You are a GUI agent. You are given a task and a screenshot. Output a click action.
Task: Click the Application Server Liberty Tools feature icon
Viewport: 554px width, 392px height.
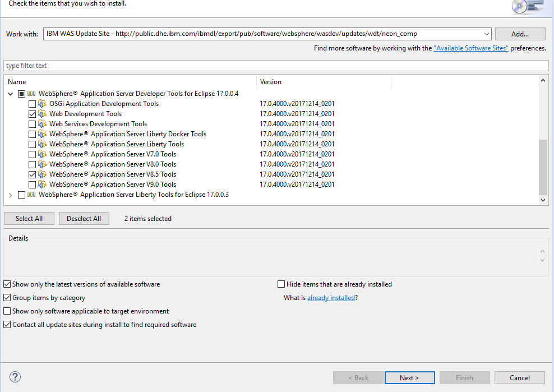(43, 144)
